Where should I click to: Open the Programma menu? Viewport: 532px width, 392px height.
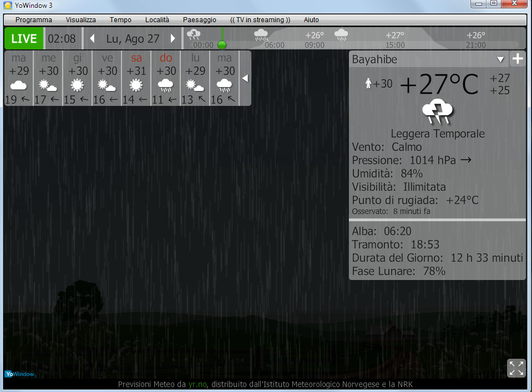coord(34,19)
